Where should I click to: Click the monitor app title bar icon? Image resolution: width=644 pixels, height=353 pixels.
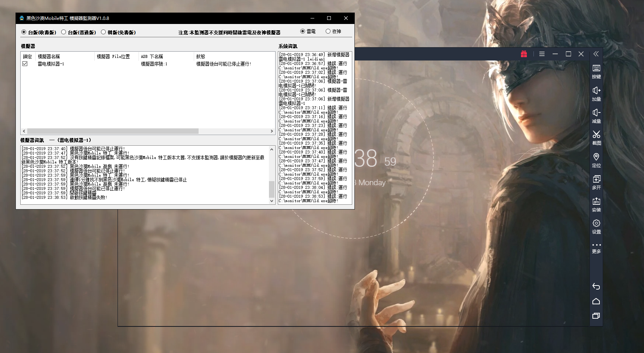22,18
